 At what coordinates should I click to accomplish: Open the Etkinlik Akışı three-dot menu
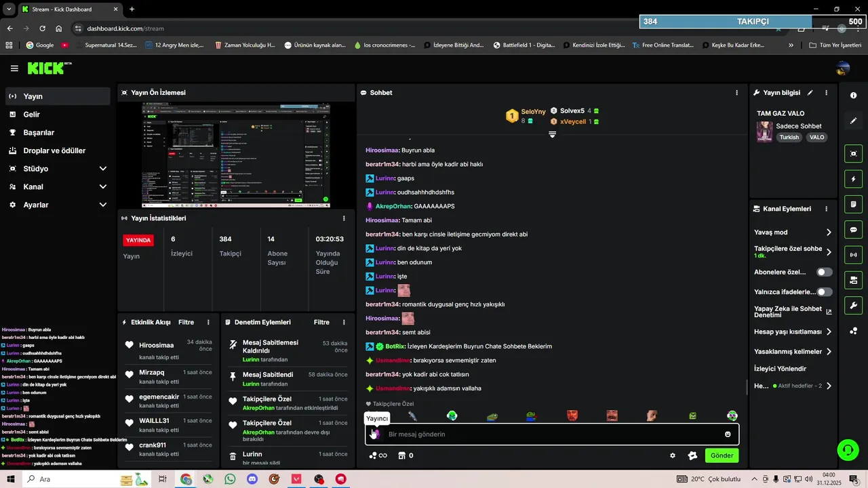pos(208,322)
